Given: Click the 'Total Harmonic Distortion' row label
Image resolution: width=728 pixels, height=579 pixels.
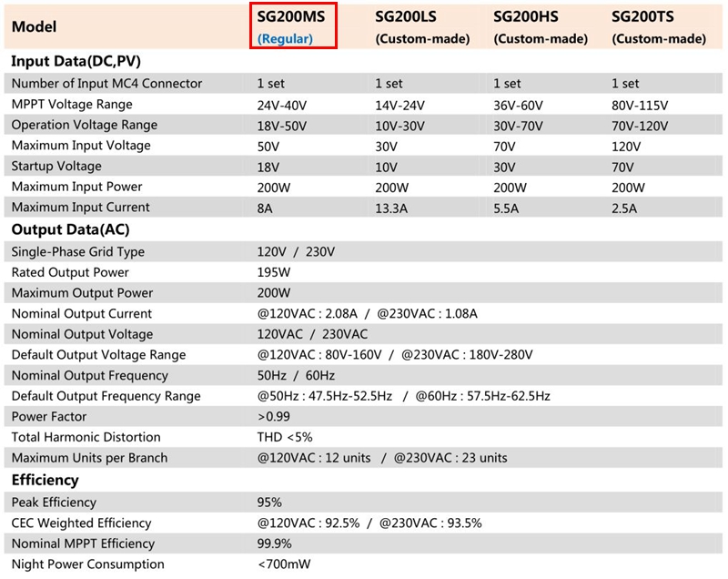Looking at the screenshot, I should pos(86,437).
